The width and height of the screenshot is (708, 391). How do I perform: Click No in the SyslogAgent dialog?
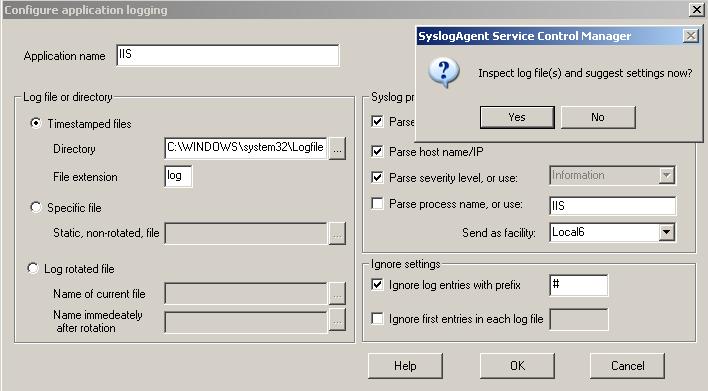point(598,117)
